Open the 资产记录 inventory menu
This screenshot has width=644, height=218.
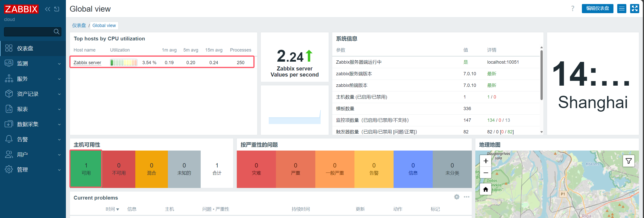33,94
